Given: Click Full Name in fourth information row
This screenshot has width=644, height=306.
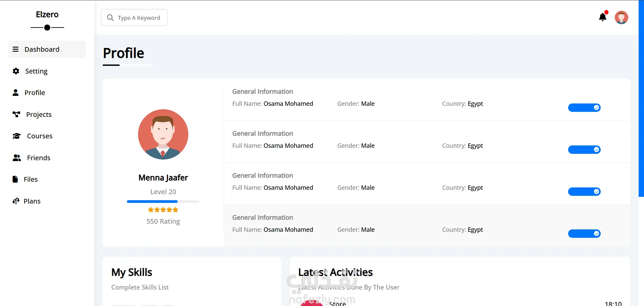Looking at the screenshot, I should pyautogui.click(x=273, y=230).
